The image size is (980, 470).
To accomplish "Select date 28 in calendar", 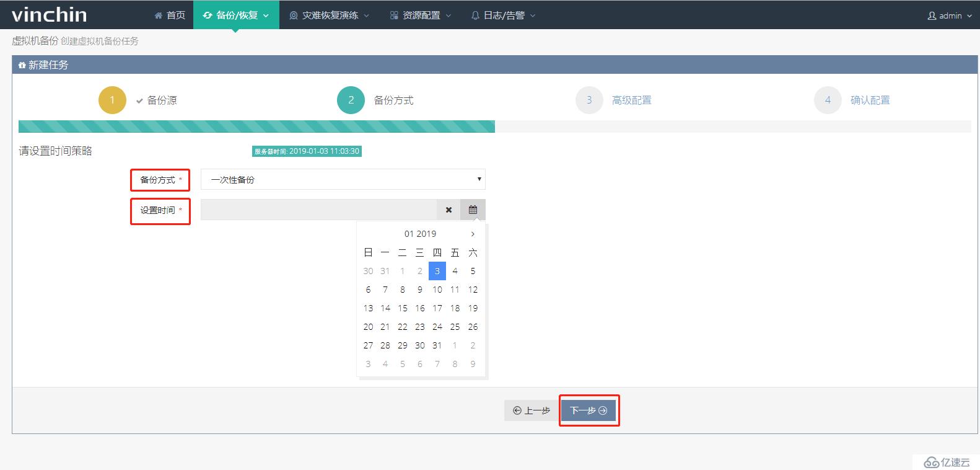I will (x=385, y=345).
